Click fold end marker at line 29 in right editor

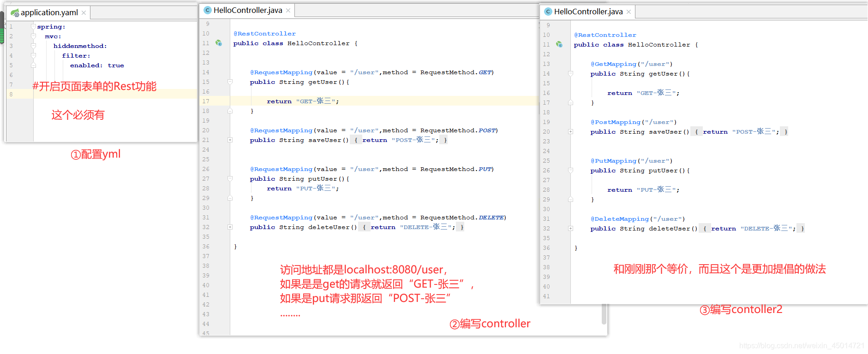pyautogui.click(x=570, y=200)
